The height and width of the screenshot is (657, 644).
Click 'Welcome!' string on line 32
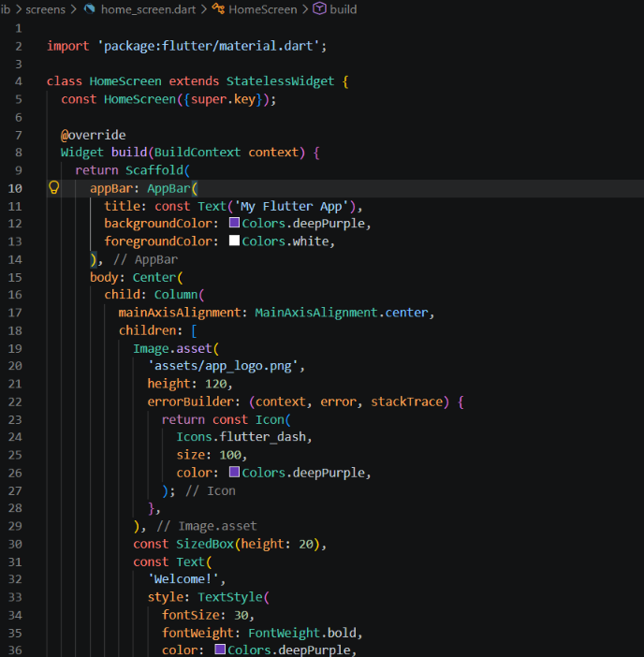click(x=183, y=579)
